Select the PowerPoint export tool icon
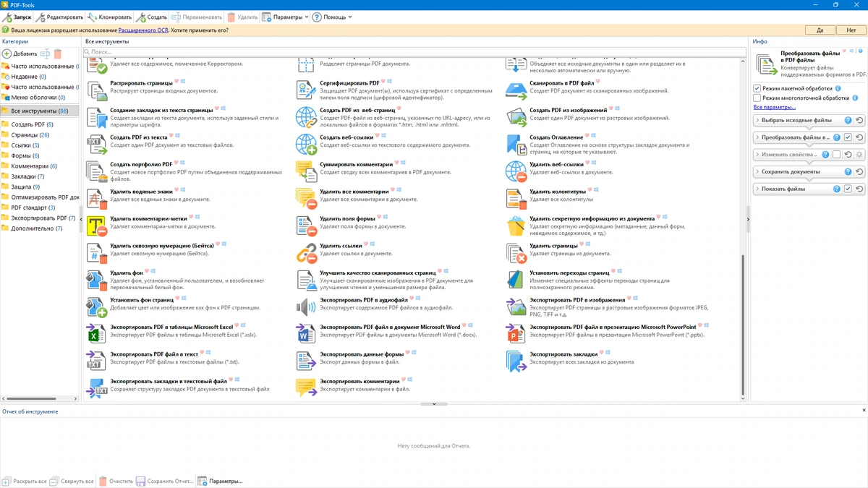The image size is (868, 488). 516,334
